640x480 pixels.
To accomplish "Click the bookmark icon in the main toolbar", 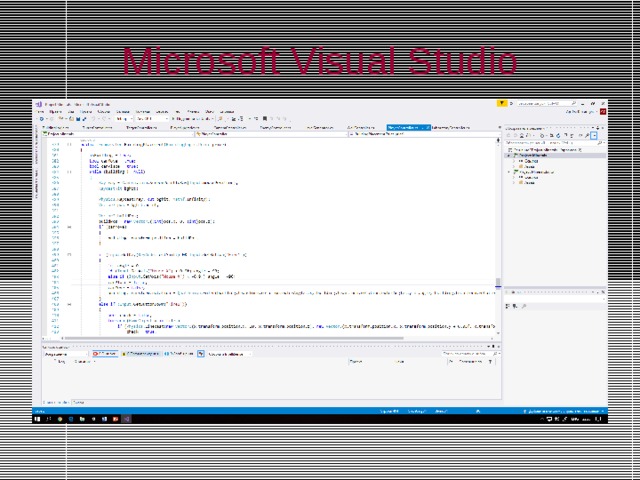I will [x=264, y=119].
